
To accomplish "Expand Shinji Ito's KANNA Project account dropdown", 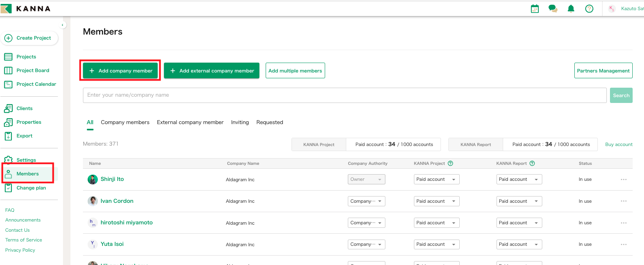I will [x=436, y=179].
